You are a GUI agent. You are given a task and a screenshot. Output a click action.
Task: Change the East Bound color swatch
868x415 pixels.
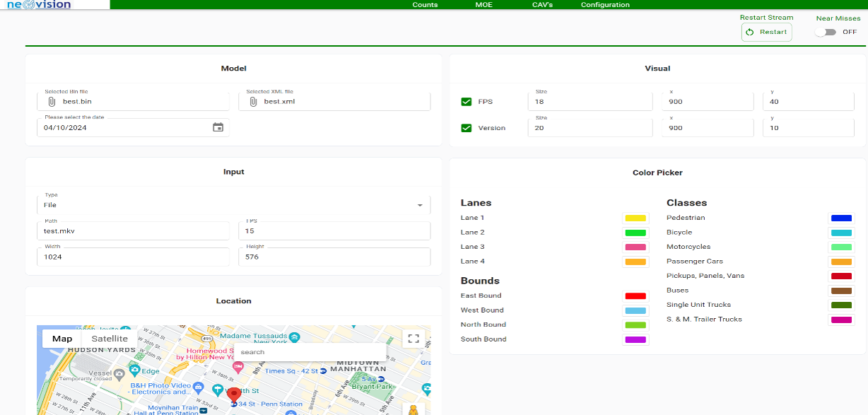point(635,296)
